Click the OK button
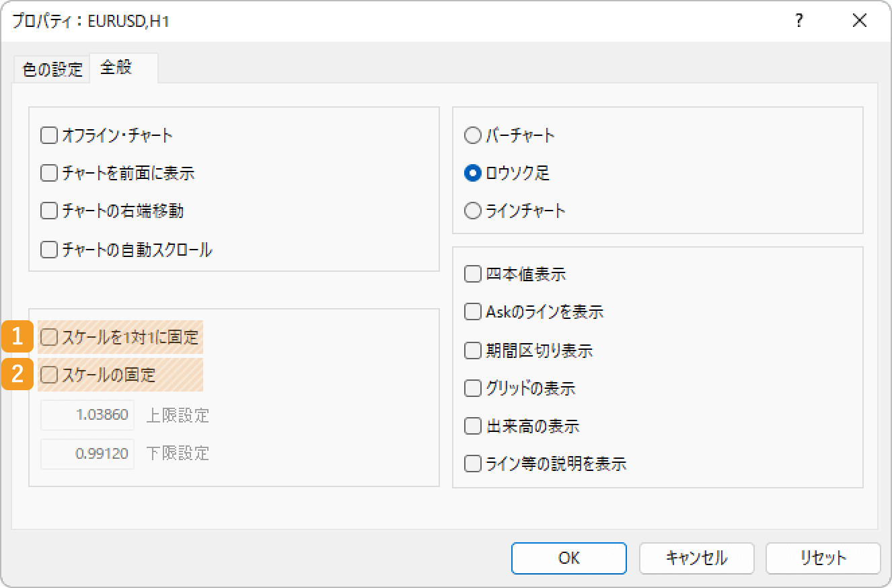Viewport: 892px width, 588px height. click(x=569, y=558)
